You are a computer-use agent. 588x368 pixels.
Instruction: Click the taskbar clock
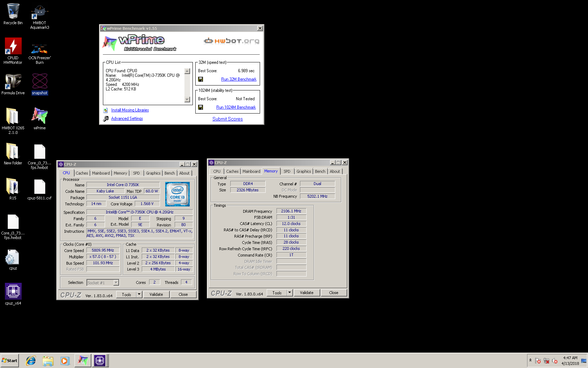570,361
